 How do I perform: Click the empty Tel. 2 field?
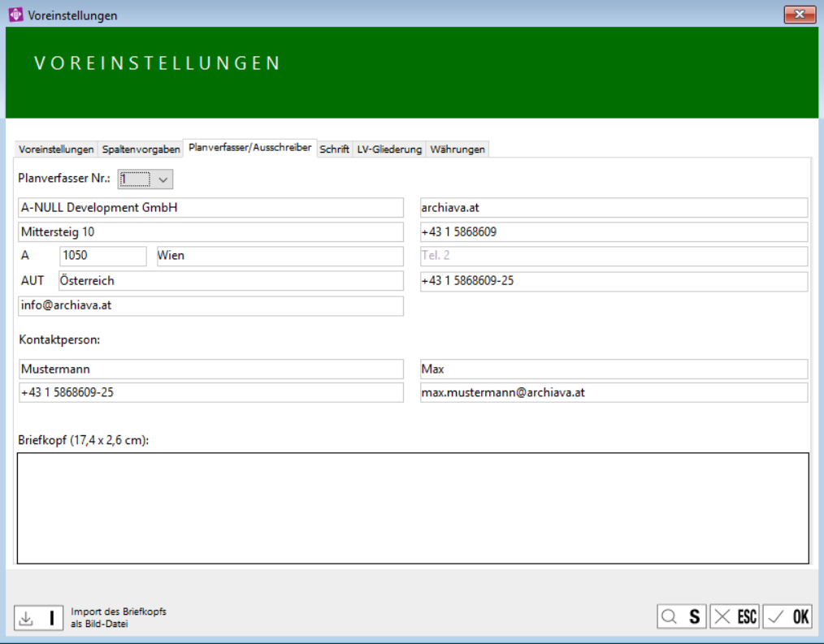point(614,256)
